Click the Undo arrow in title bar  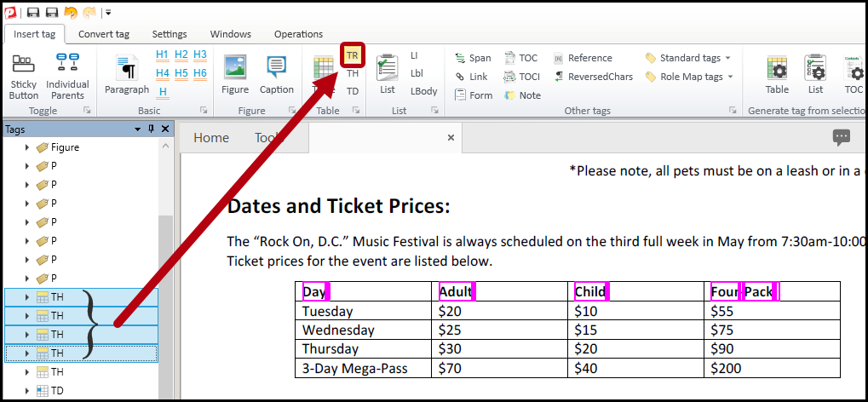coord(71,12)
